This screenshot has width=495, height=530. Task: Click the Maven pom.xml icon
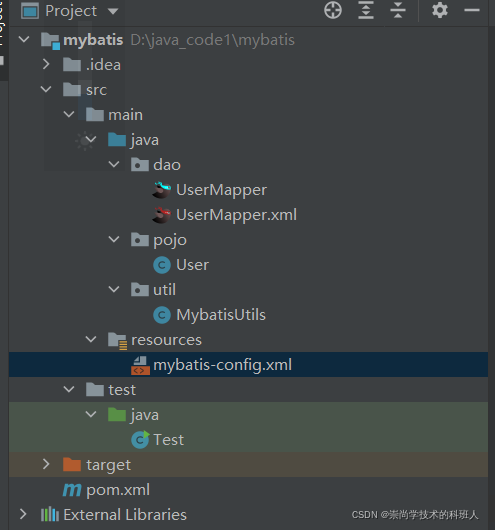72,490
